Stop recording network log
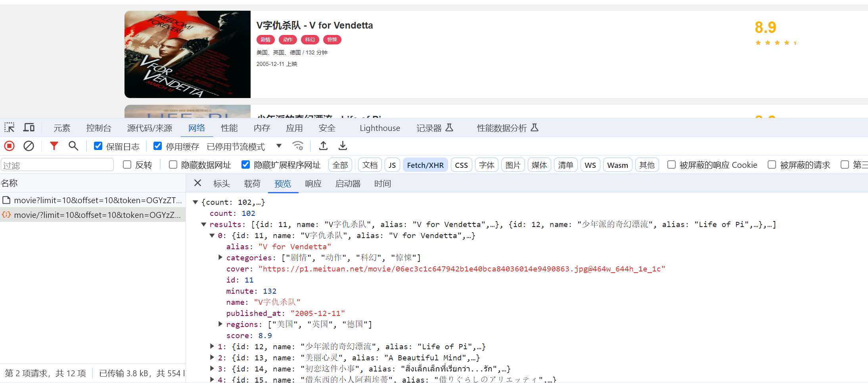The width and height of the screenshot is (868, 383). [10, 146]
